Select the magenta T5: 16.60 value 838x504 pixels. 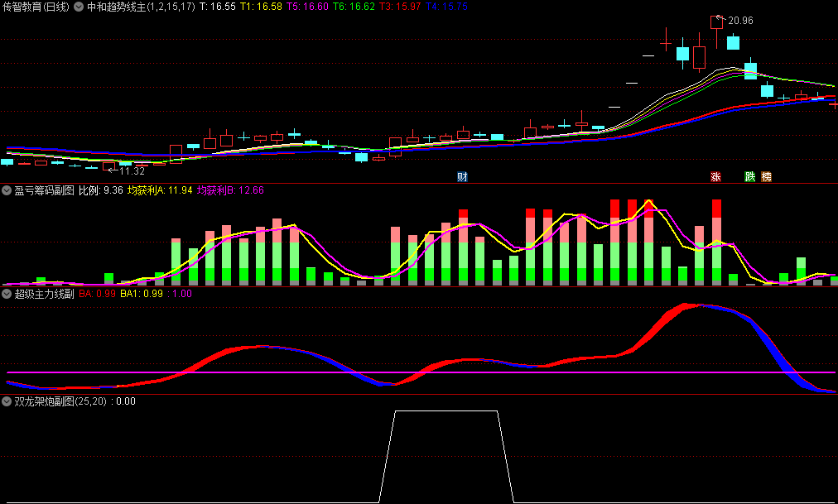pos(307,7)
